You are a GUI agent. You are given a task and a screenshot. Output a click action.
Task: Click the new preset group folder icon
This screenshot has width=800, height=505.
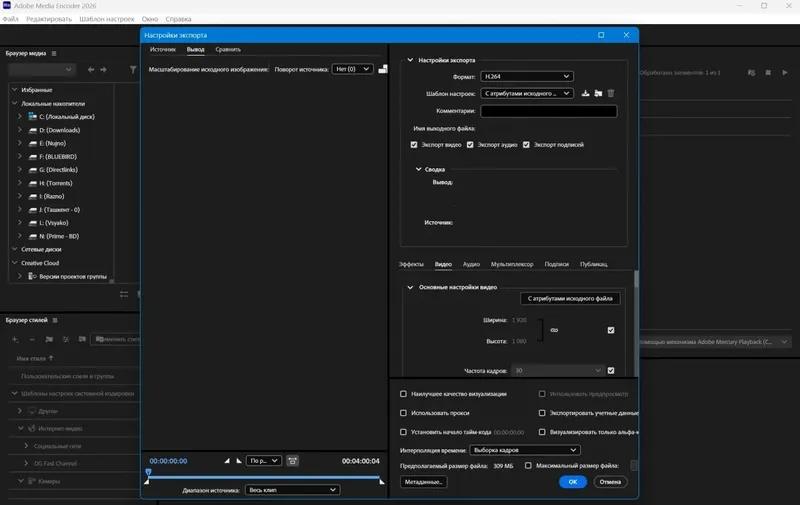tap(49, 339)
